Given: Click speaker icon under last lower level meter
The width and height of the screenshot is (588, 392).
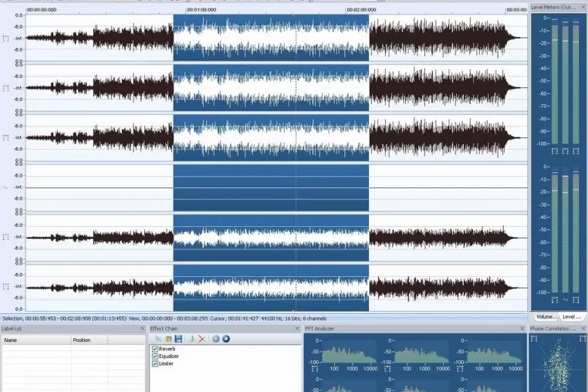Looking at the screenshot, I should coord(576,299).
